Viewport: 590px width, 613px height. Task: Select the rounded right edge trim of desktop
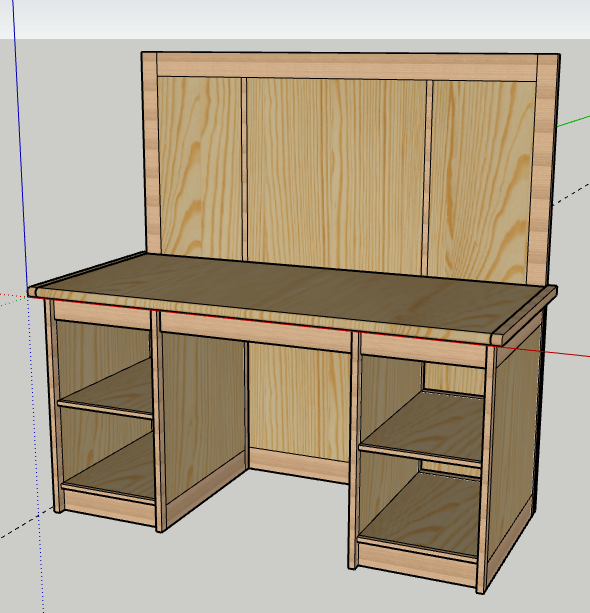(526, 315)
